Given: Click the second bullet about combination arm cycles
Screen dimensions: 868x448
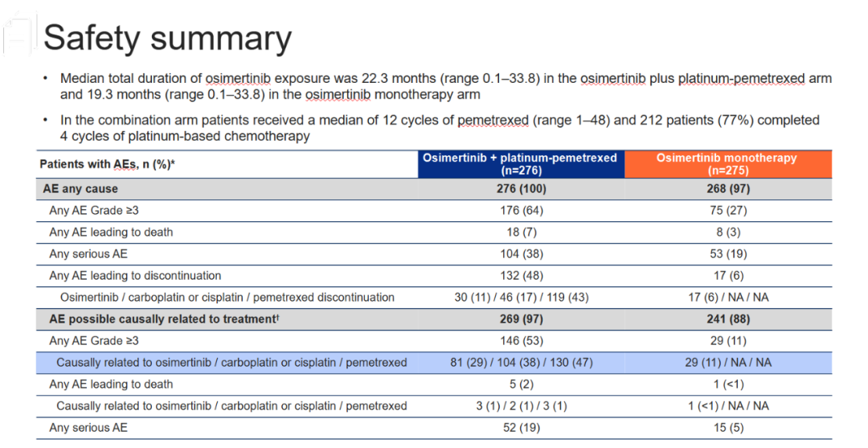Looking at the screenshot, I should pos(439,128).
